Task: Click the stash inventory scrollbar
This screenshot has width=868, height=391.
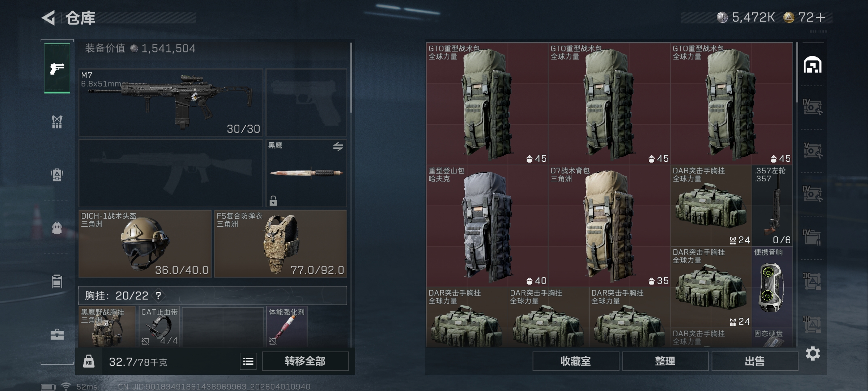Action: pos(797,72)
